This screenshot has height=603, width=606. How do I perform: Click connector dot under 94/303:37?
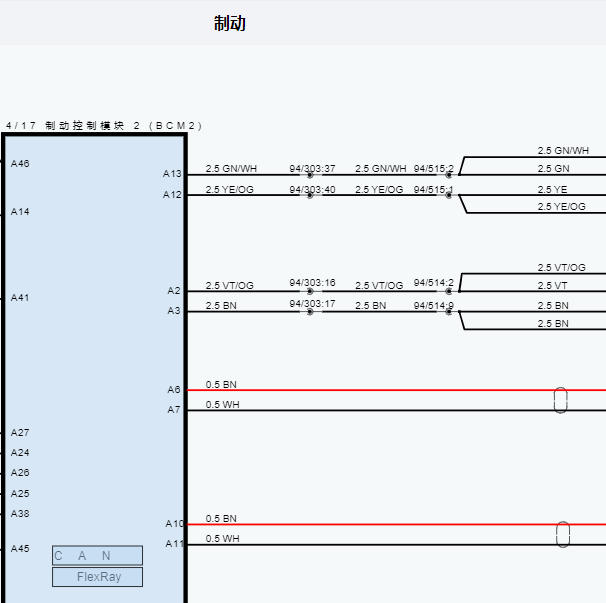click(310, 175)
